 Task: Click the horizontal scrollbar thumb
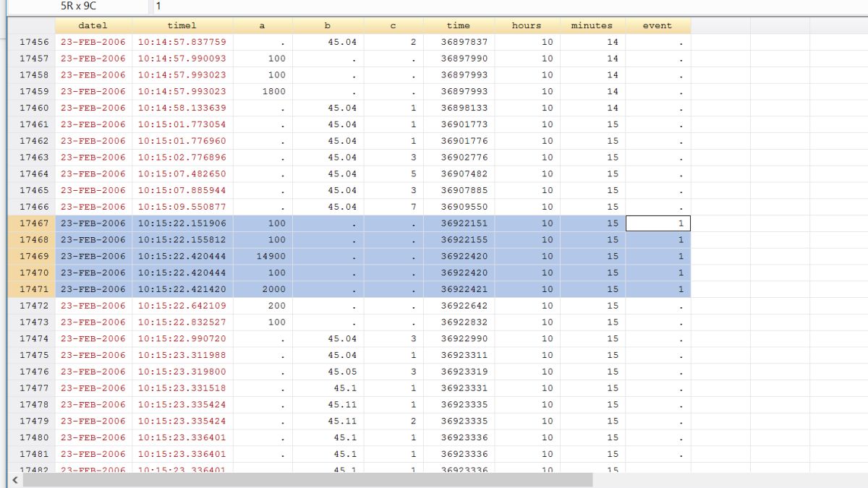tap(307, 481)
